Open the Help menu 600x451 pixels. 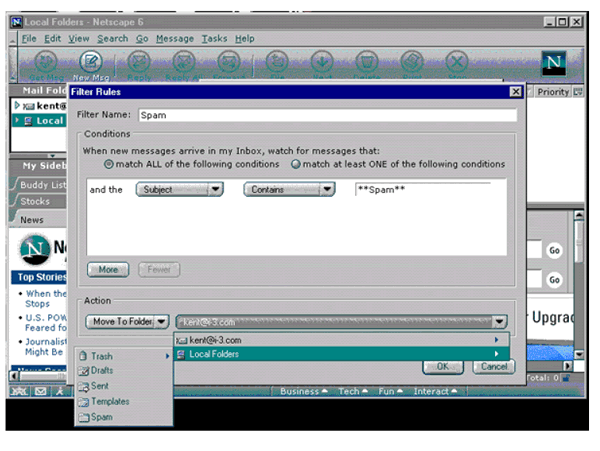coord(245,39)
